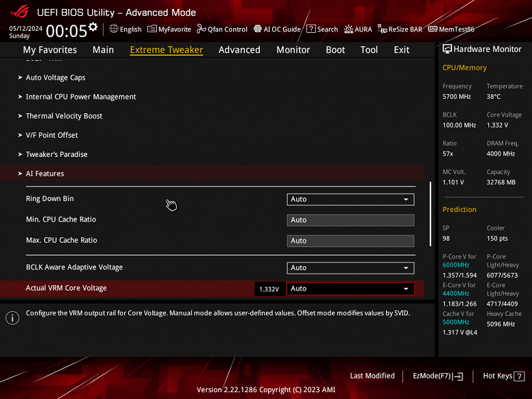
Task: Click the 32768 MB capacity value
Action: (501, 182)
